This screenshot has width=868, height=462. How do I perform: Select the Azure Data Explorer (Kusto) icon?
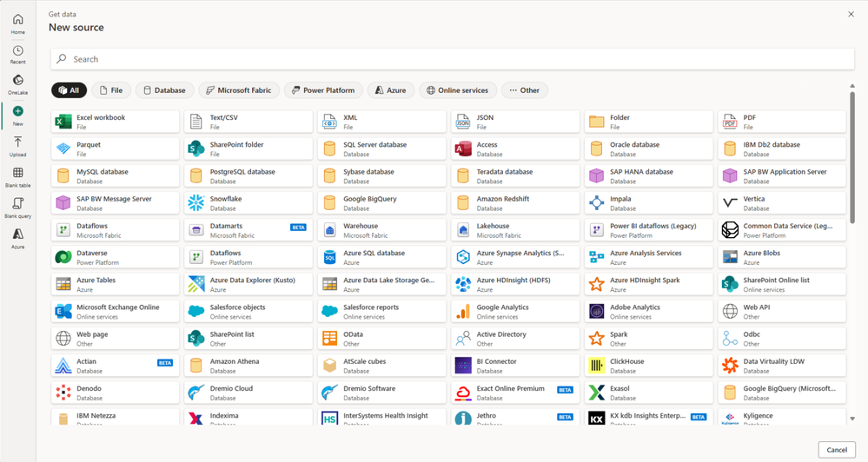point(196,284)
